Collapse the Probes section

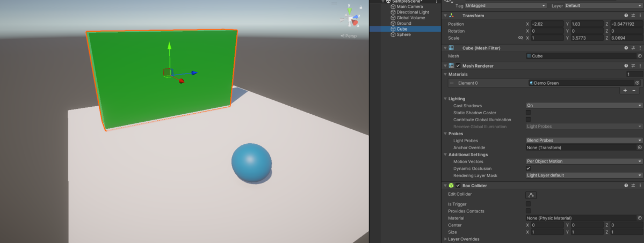pos(445,134)
